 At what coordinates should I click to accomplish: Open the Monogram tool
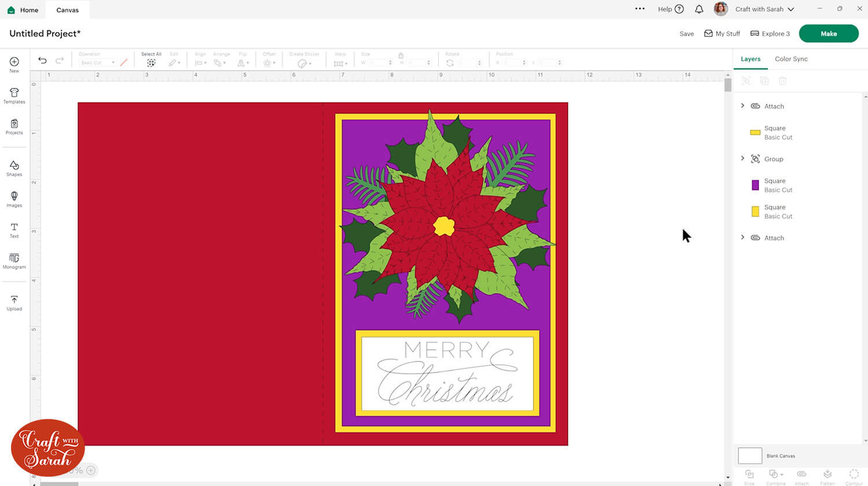click(14, 261)
